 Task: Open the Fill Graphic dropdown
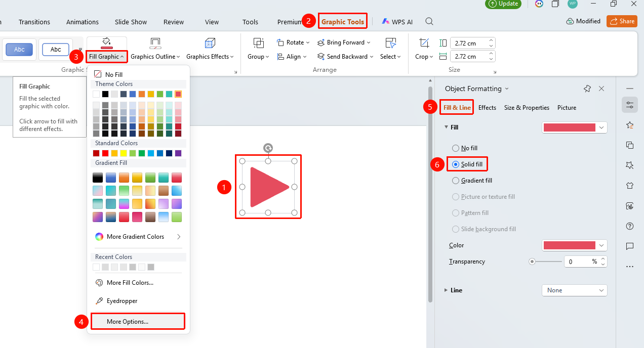(107, 57)
